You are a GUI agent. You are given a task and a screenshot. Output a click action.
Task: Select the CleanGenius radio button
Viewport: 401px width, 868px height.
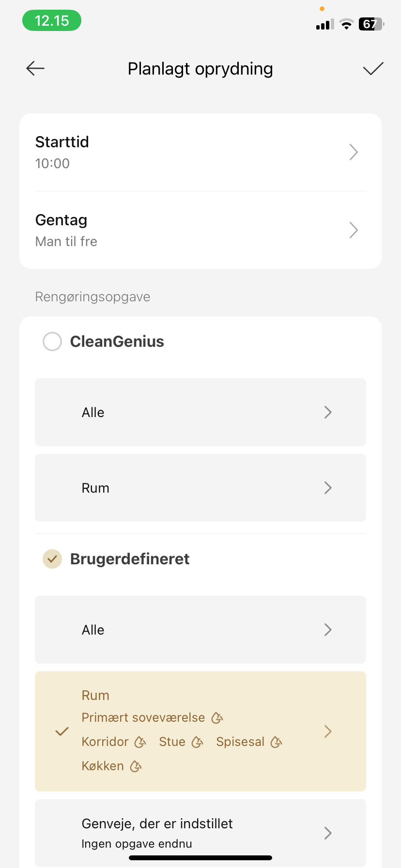pyautogui.click(x=52, y=341)
